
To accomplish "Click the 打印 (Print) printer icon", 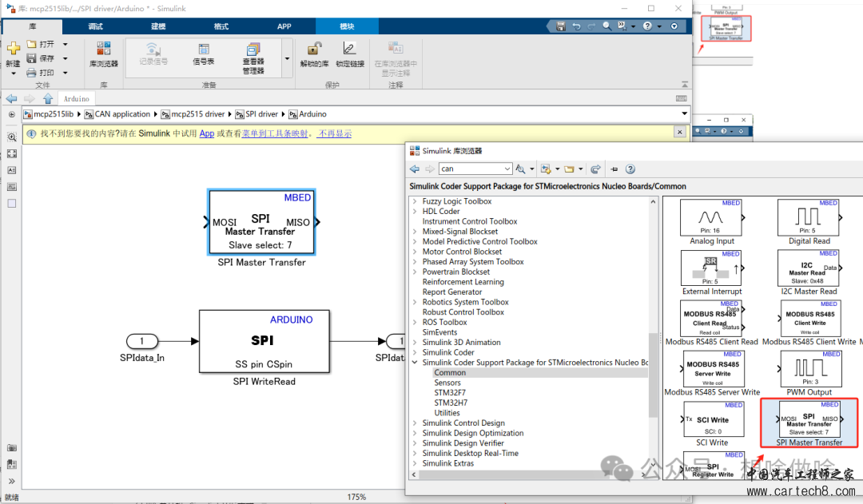I will (x=31, y=73).
